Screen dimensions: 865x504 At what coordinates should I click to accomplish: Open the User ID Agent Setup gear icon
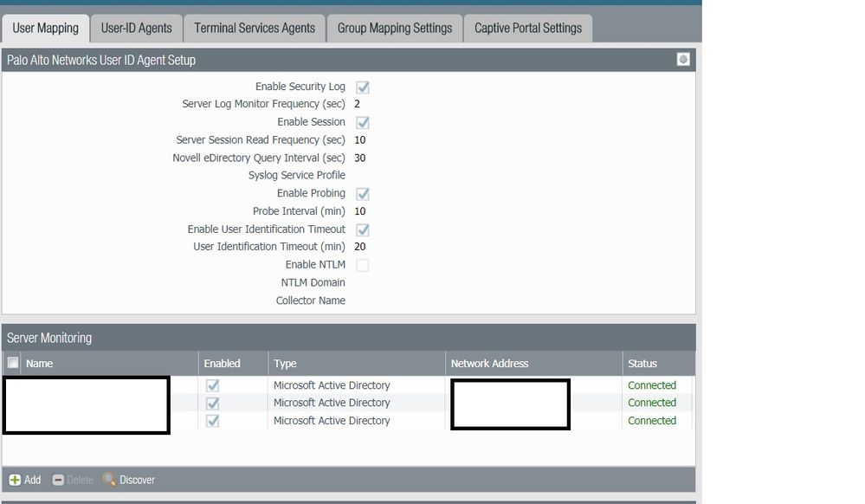[x=683, y=59]
